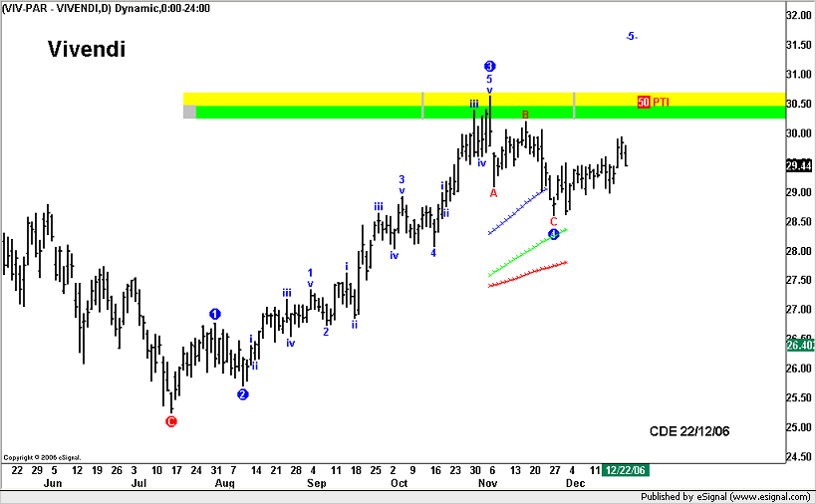Select the red dashed trend line
This screenshot has width=816, height=504.
(528, 274)
